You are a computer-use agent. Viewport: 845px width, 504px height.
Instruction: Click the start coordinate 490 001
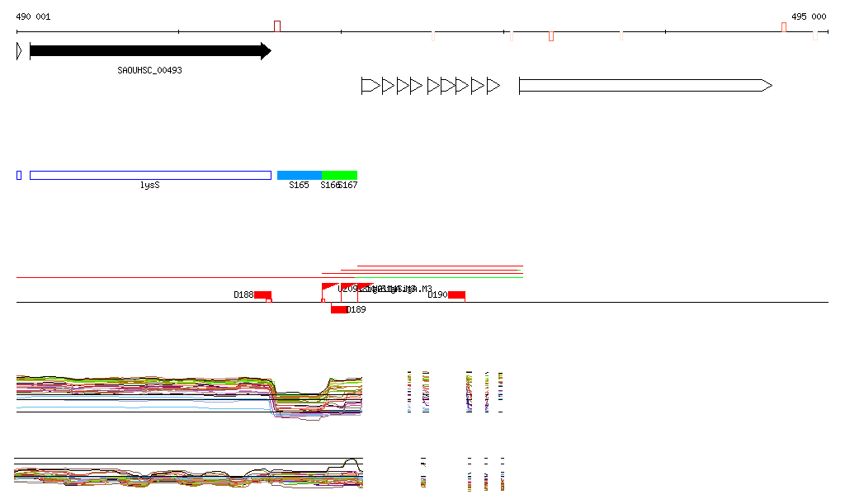[33, 16]
